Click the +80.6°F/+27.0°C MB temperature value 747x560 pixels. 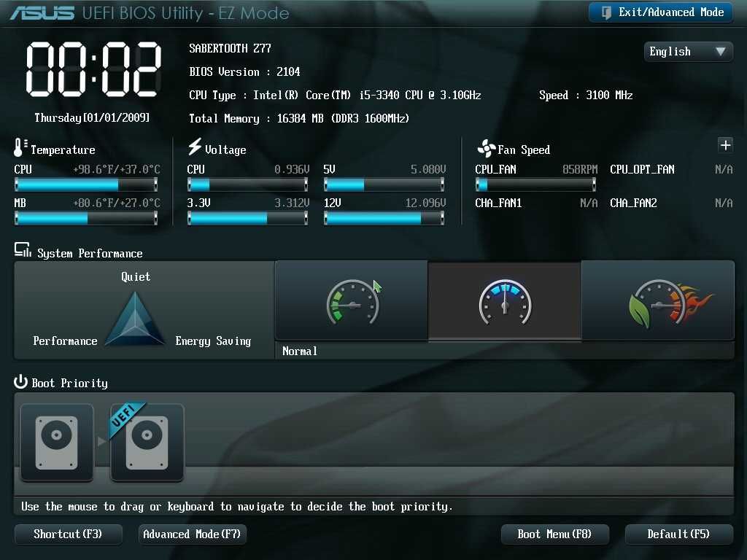tap(117, 203)
